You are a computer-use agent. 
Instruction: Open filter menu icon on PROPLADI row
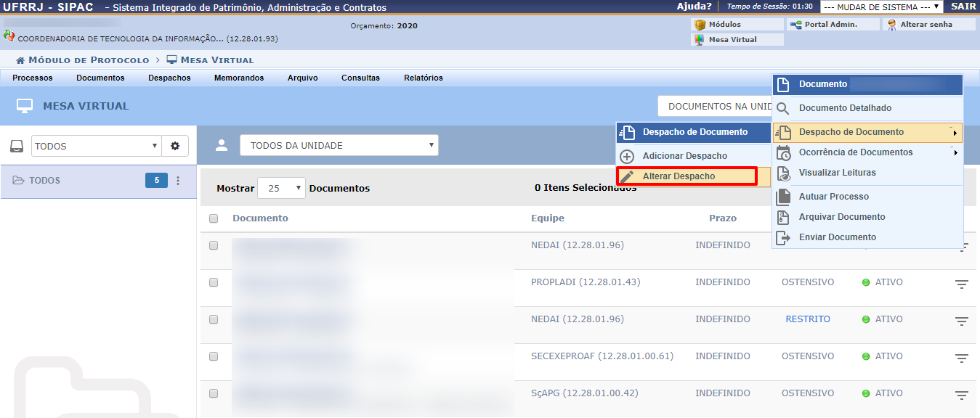(962, 284)
